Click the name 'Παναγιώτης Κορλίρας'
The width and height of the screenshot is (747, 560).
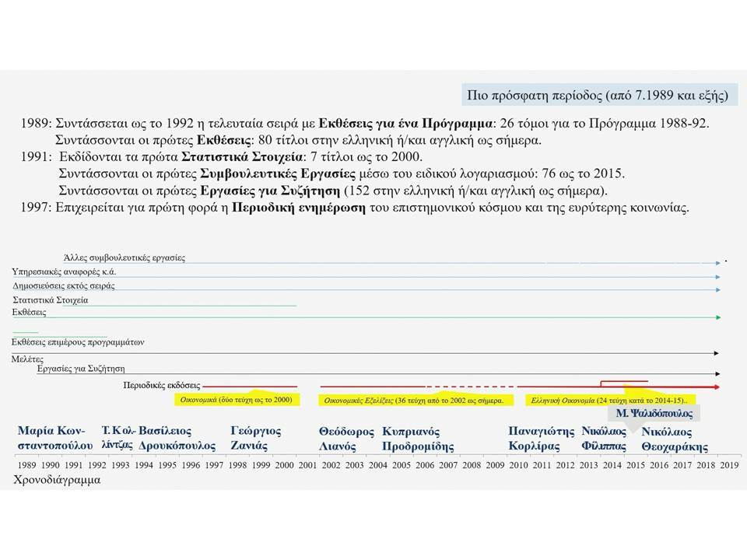[x=542, y=439]
